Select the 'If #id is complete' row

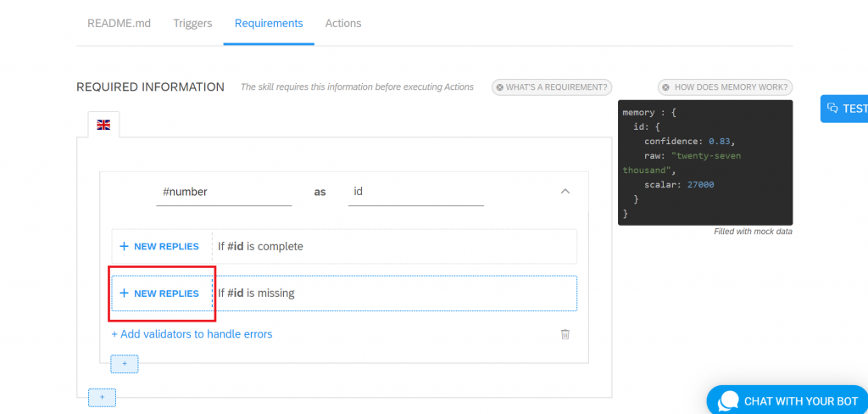coord(344,246)
